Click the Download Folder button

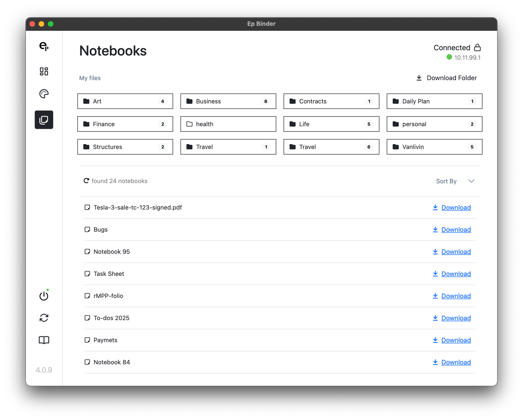point(446,78)
